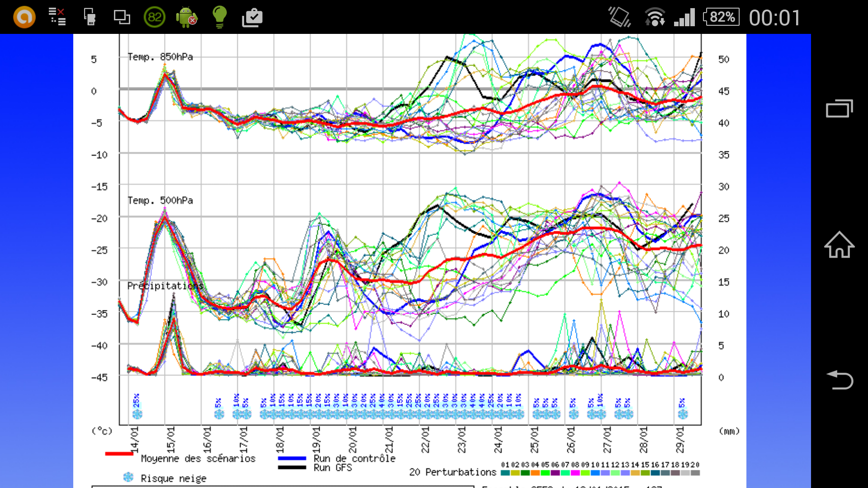The width and height of the screenshot is (868, 488).
Task: Click the Temp. 500hPa chart label
Action: (x=160, y=200)
